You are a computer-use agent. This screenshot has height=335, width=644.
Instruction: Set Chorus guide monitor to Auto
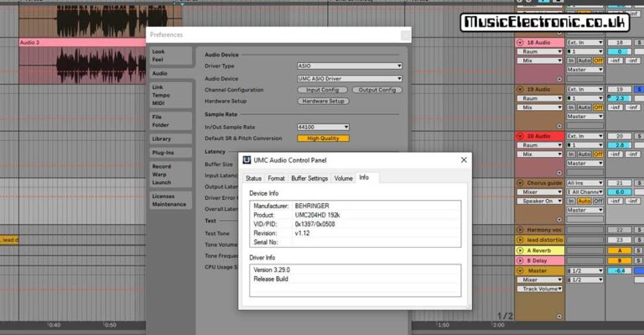[584, 201]
